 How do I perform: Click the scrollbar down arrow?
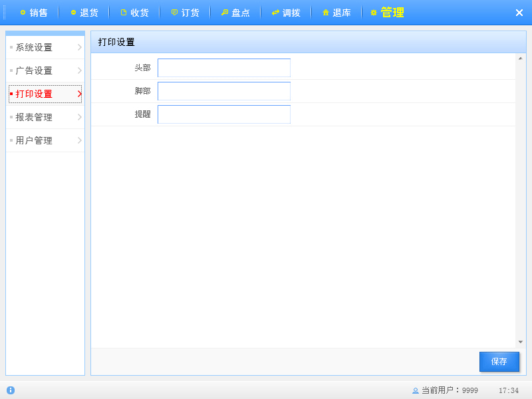coord(521,342)
